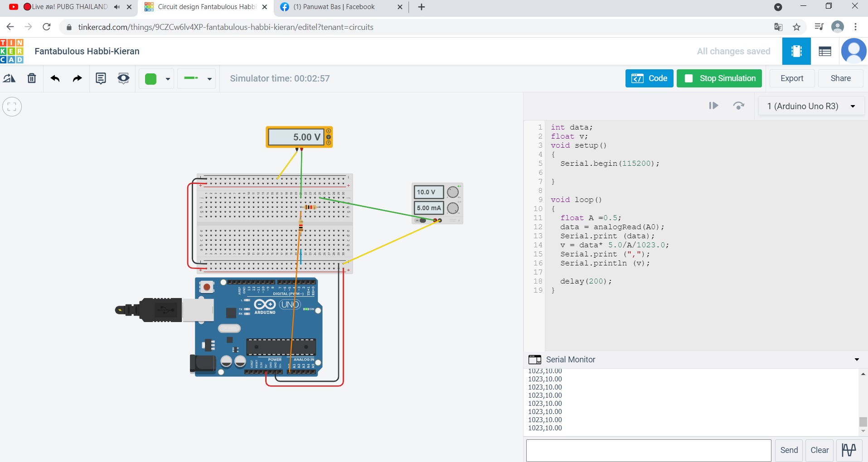Turn the power supply voltage knob
The width and height of the screenshot is (868, 462).
[452, 192]
